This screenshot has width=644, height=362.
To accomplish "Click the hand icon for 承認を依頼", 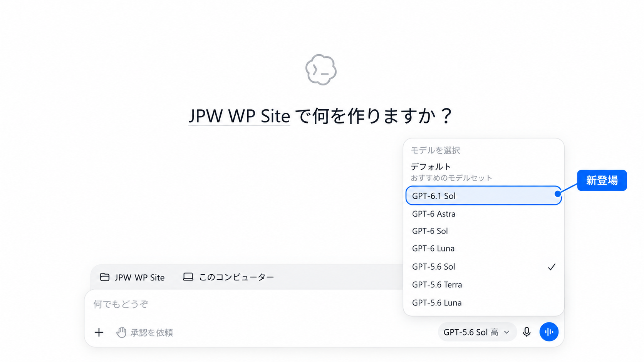I will pyautogui.click(x=121, y=332).
